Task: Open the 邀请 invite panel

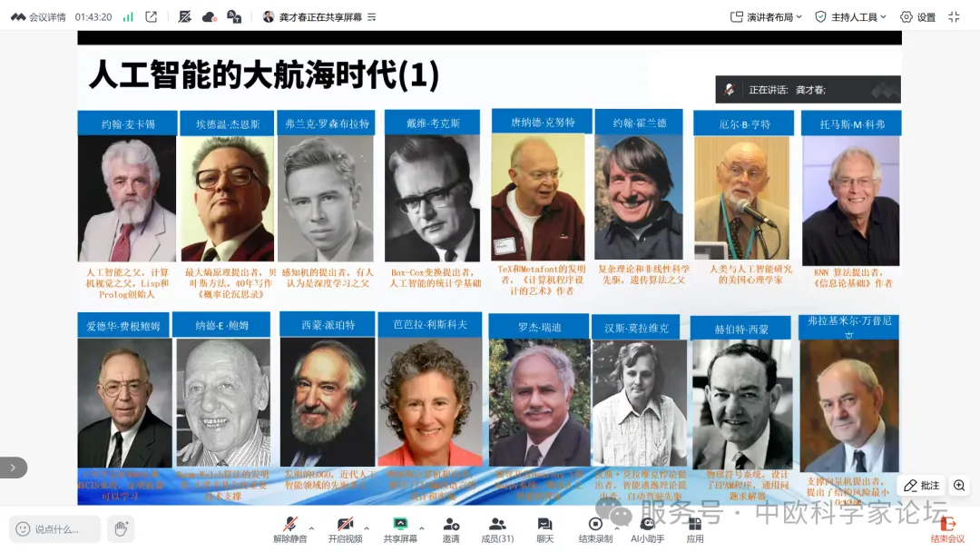Action: point(451,529)
